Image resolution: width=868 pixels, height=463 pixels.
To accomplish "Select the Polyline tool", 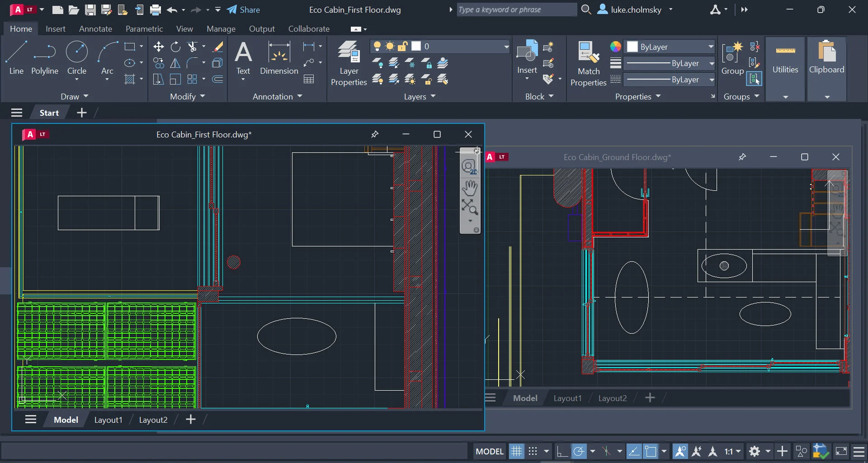I will [44, 58].
